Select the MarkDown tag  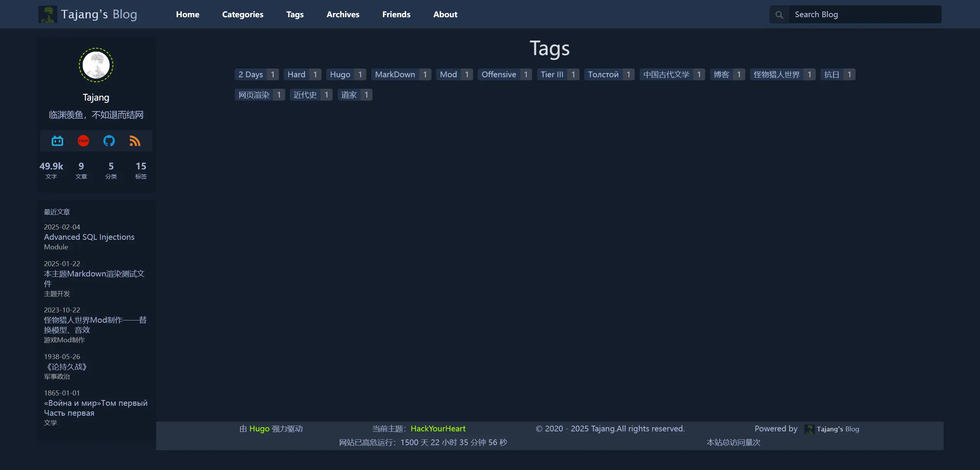click(x=395, y=75)
